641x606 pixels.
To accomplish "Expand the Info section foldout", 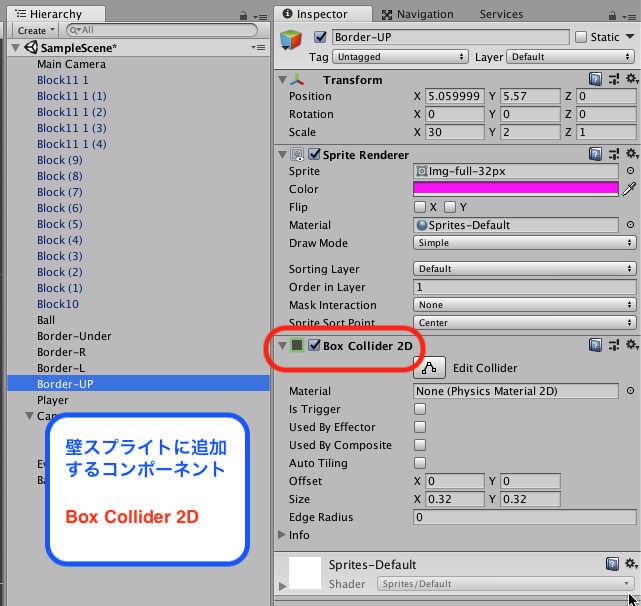I will click(282, 535).
